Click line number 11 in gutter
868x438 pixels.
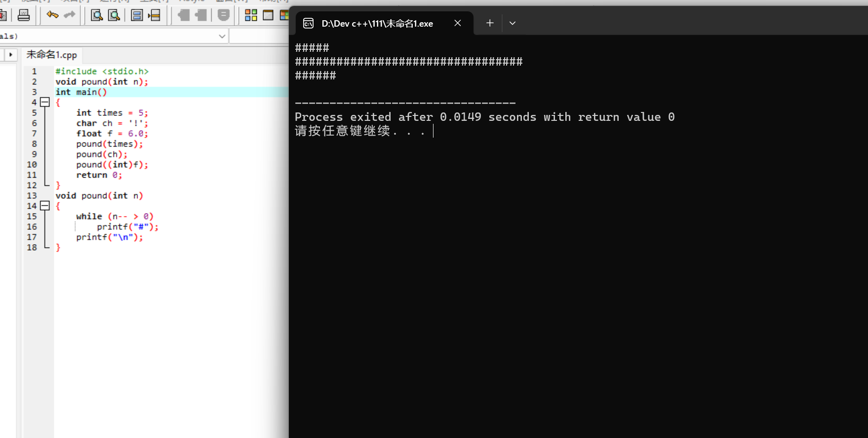tap(32, 175)
